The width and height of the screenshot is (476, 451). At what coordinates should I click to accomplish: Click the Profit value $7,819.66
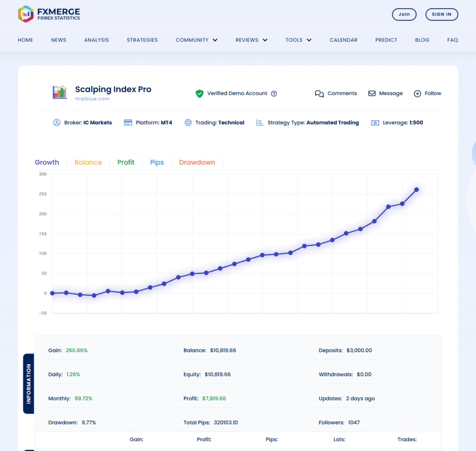pos(214,399)
